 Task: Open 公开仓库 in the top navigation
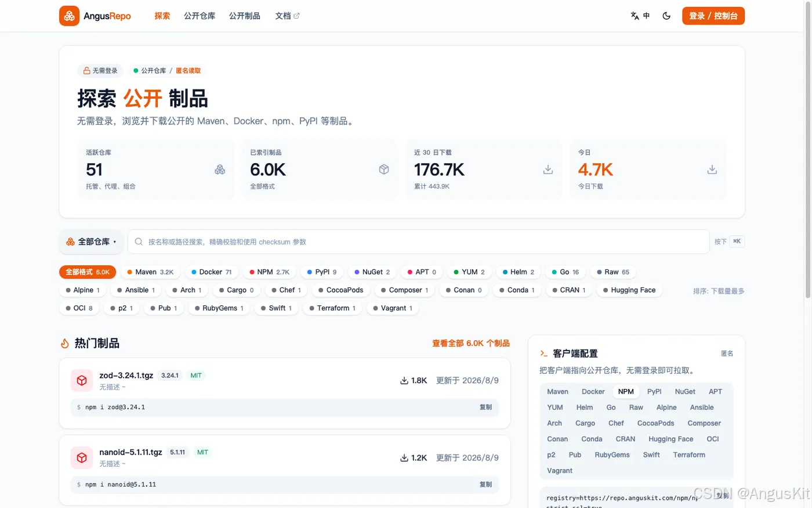(x=200, y=16)
